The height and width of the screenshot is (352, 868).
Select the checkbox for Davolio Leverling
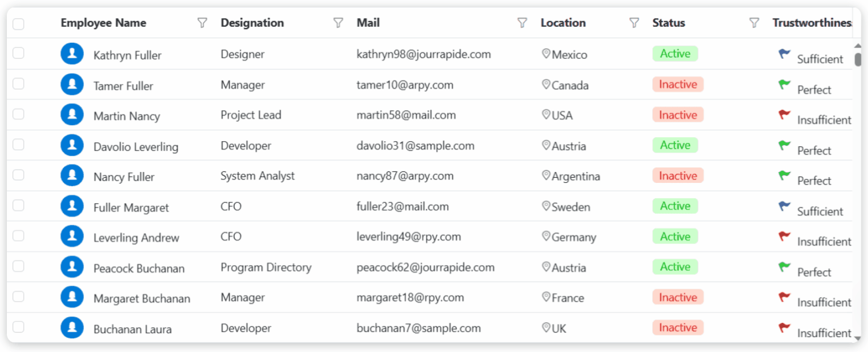(x=18, y=145)
